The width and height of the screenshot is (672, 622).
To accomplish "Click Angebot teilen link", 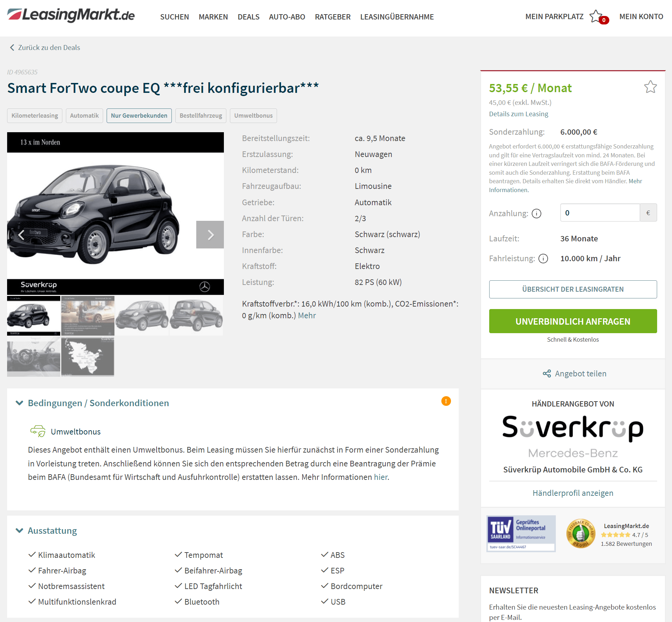I will click(581, 374).
